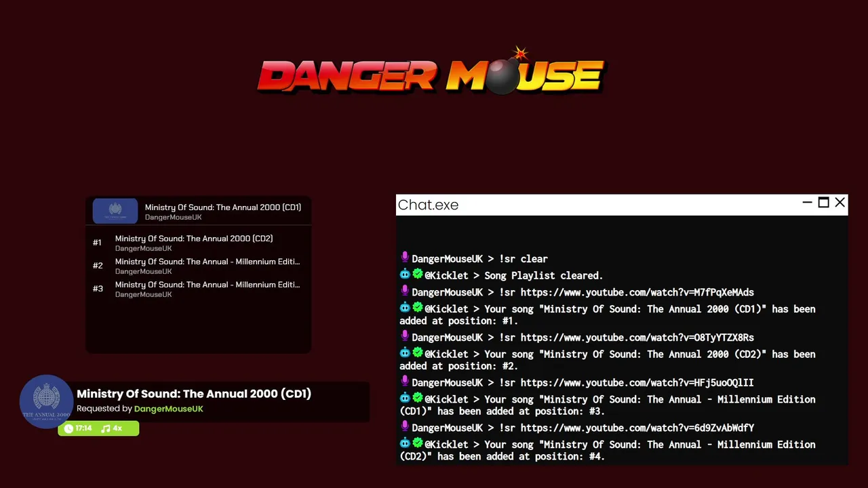Click the "#2" number in the playlist
Screen dimensions: 868x488
tap(98, 266)
